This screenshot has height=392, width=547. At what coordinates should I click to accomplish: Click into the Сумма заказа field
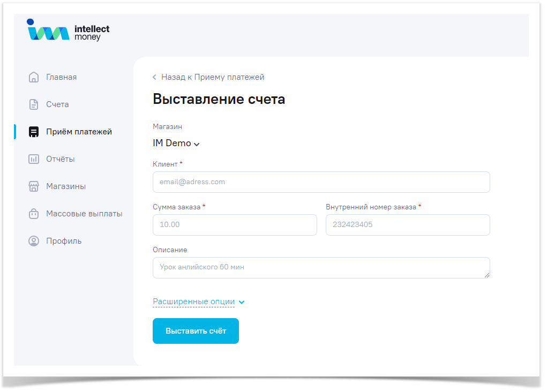click(235, 225)
